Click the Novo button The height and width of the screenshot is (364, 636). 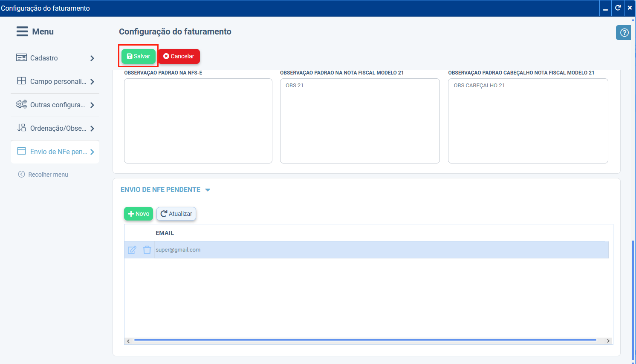pyautogui.click(x=139, y=214)
